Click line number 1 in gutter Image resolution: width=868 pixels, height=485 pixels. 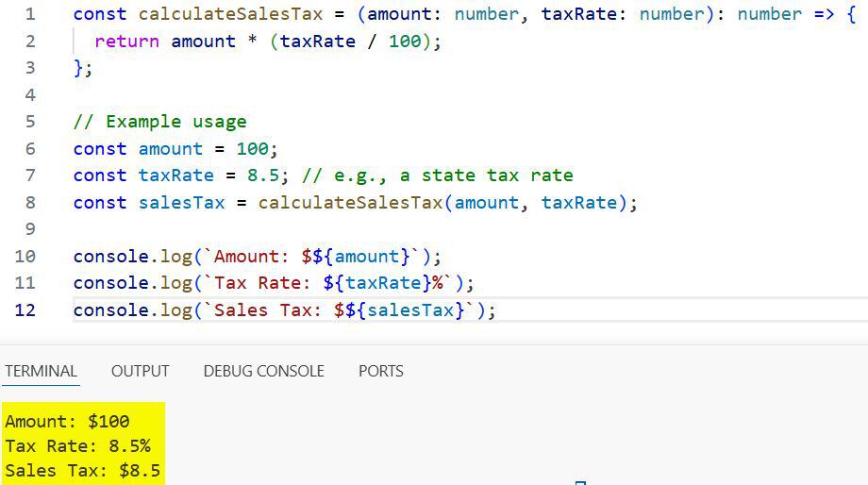point(30,14)
